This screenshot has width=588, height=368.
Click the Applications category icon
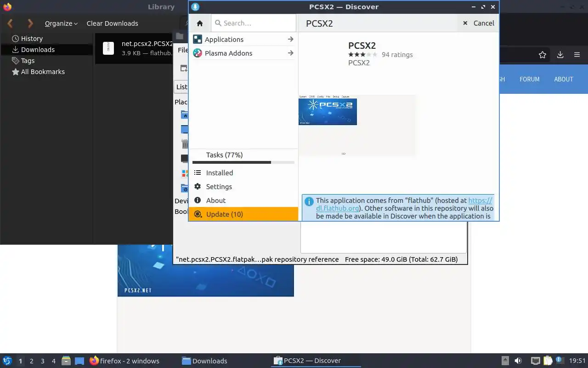click(198, 39)
